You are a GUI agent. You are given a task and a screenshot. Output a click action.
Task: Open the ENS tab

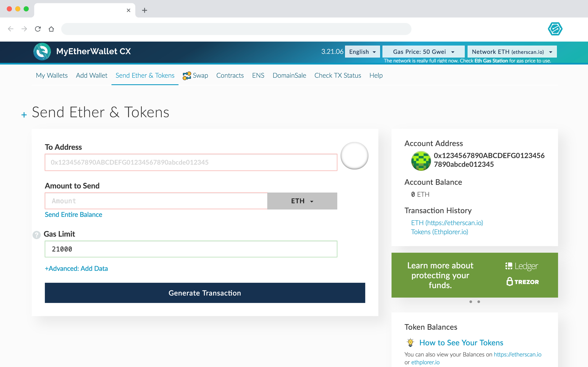[x=258, y=75]
